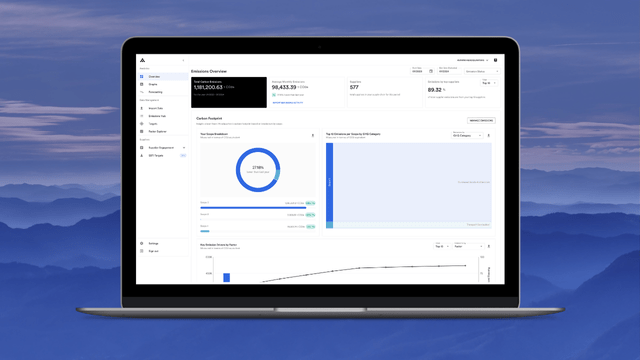
Task: Collapse the sidebar using the top chevron
Action: [x=183, y=60]
